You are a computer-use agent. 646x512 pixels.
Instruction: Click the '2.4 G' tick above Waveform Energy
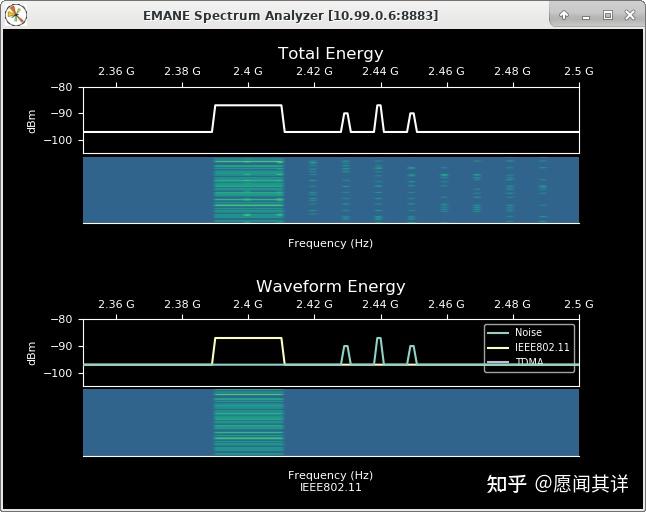tap(248, 304)
